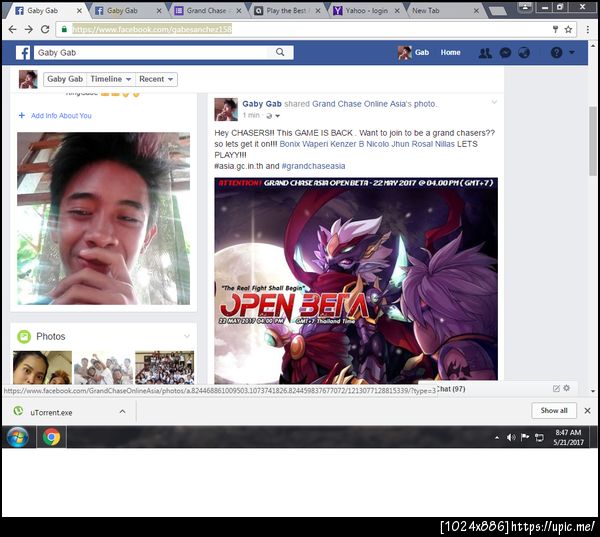Click the green Photos section icon
This screenshot has height=537, width=600.
[24, 336]
